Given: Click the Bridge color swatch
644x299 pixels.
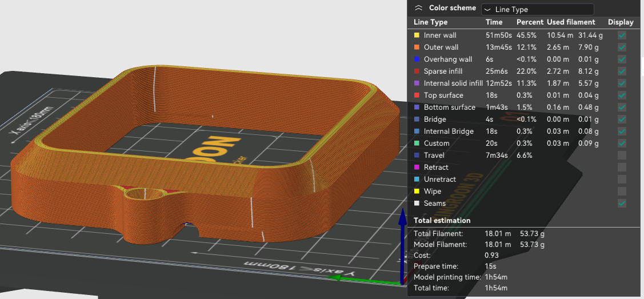Looking at the screenshot, I should point(417,119).
